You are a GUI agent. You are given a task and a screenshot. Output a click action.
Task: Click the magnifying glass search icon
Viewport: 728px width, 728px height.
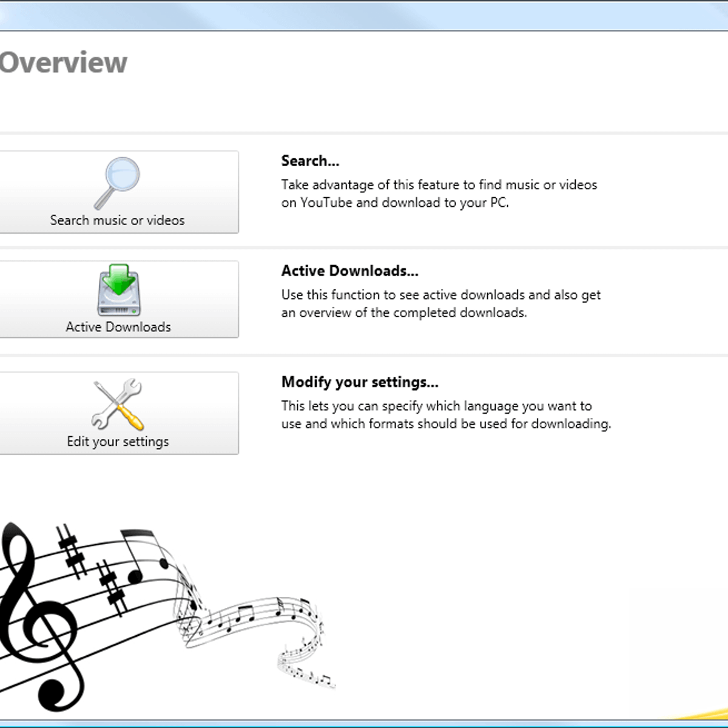coord(117,183)
